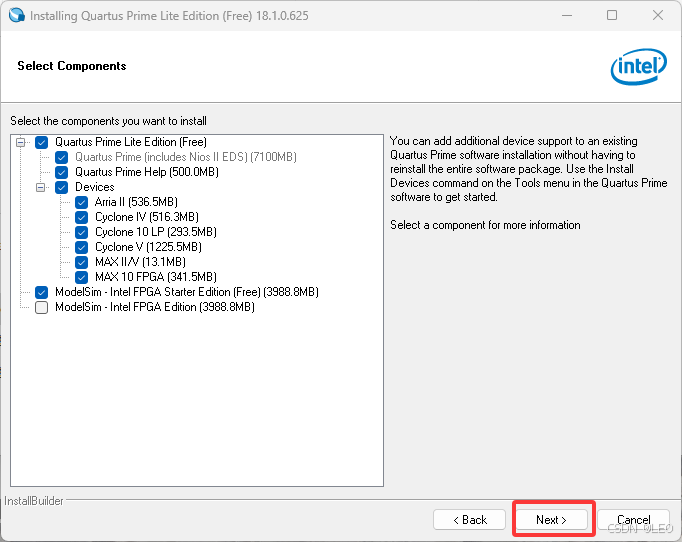The height and width of the screenshot is (542, 682).
Task: Uncheck Arria II (536.5MB) device
Action: (81, 202)
